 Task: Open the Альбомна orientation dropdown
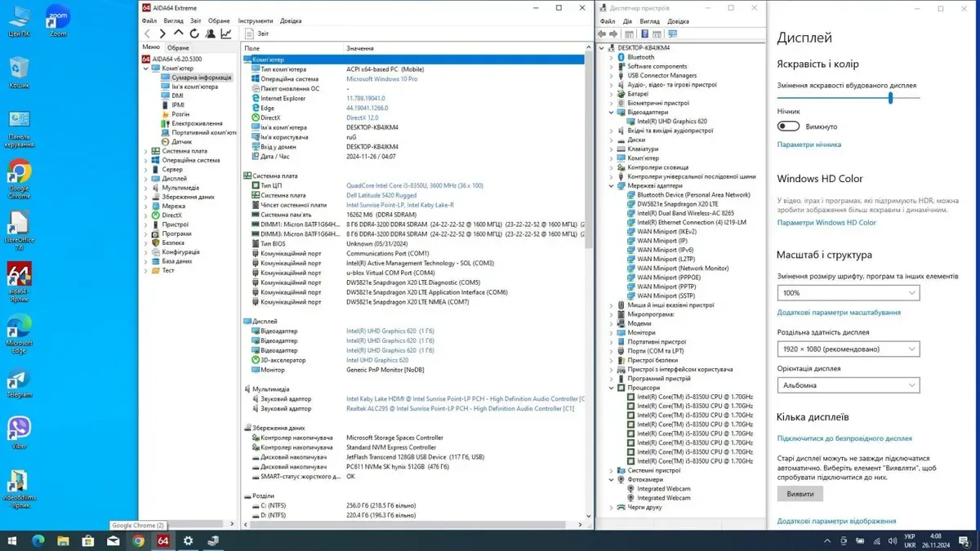[848, 385]
